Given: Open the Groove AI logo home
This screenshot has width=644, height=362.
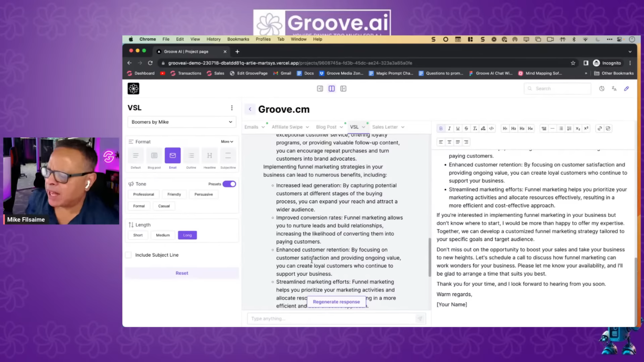Looking at the screenshot, I should (133, 88).
